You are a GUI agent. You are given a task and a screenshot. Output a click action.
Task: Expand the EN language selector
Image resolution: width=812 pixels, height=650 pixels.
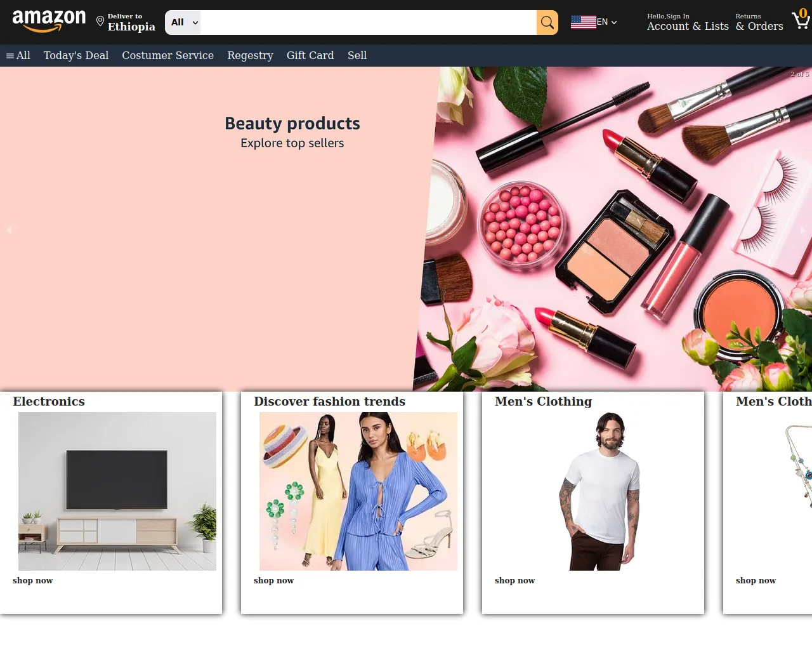click(x=607, y=22)
